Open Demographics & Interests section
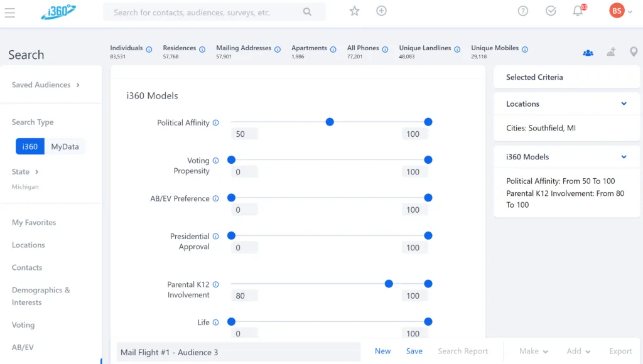This screenshot has height=364, width=643. (x=41, y=296)
